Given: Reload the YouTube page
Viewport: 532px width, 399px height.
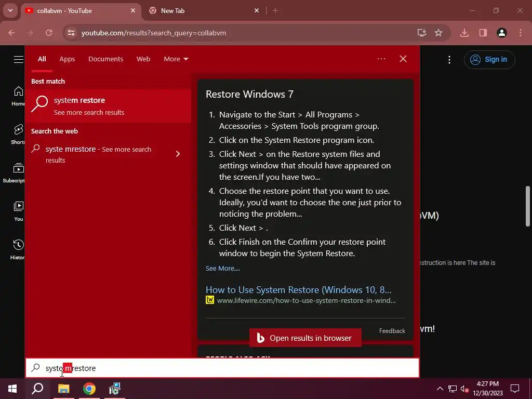Looking at the screenshot, I should [x=49, y=33].
